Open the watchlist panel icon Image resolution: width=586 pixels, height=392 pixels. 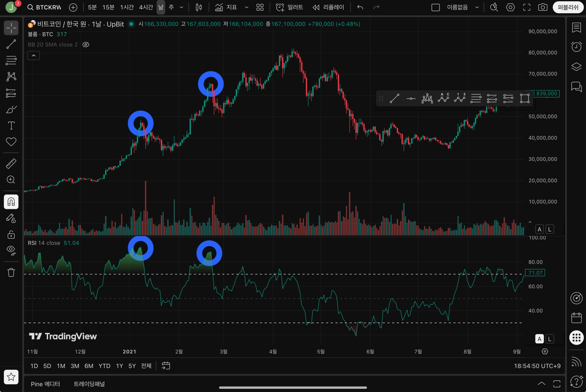[576, 28]
